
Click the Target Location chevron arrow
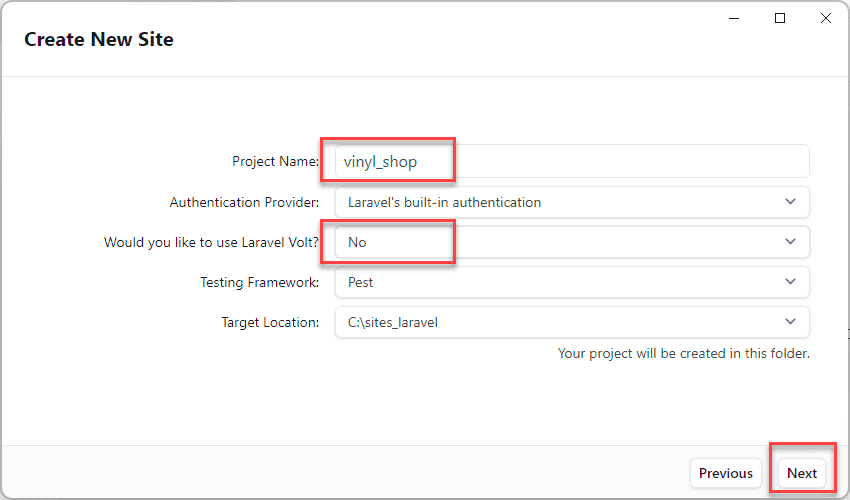(791, 322)
